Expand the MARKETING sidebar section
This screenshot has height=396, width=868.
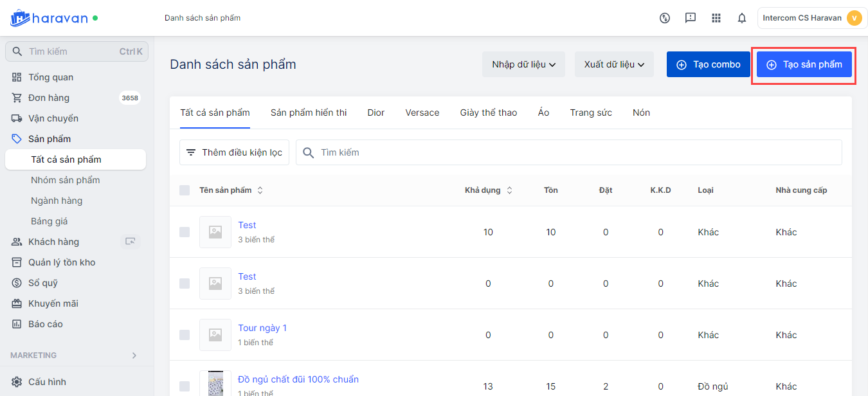pos(134,355)
